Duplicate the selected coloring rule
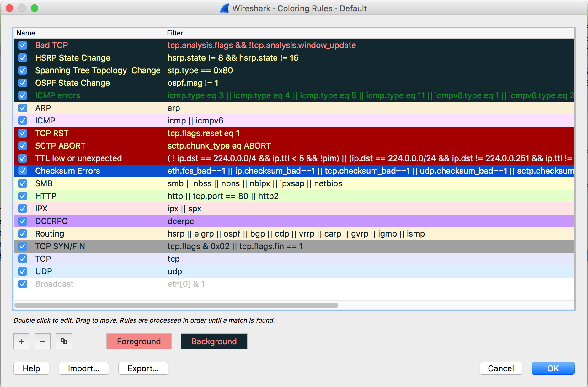Screen dimensions: 588x387 [x=64, y=341]
